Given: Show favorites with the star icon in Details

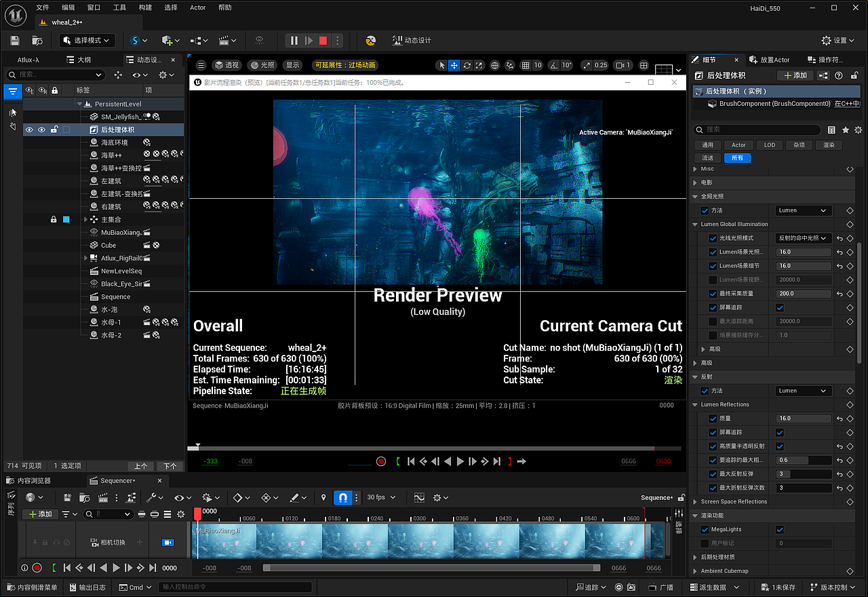Looking at the screenshot, I should pyautogui.click(x=846, y=130).
